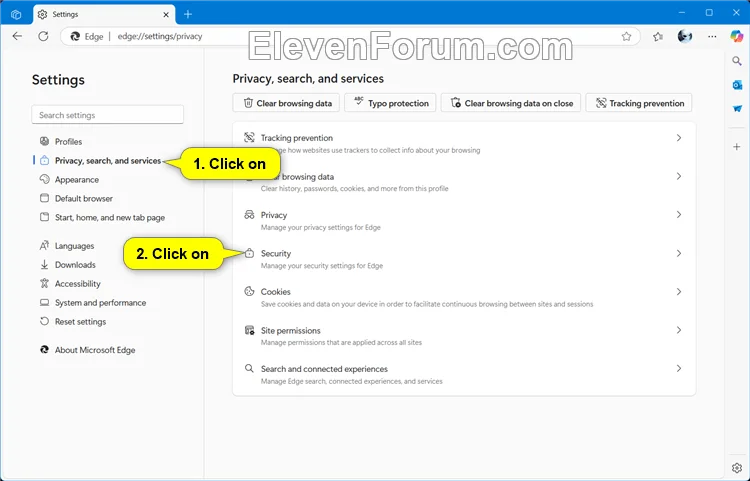Image resolution: width=750 pixels, height=481 pixels.
Task: Open the profile avatar menu
Action: [685, 36]
